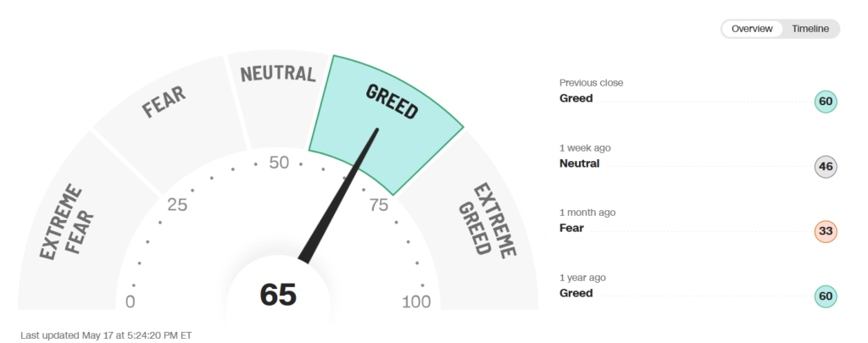Click the 1 month ago Fear label

[x=571, y=228]
